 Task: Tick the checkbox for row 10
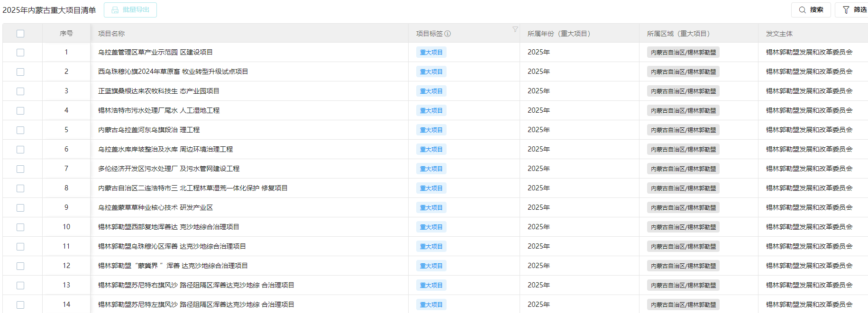point(20,227)
